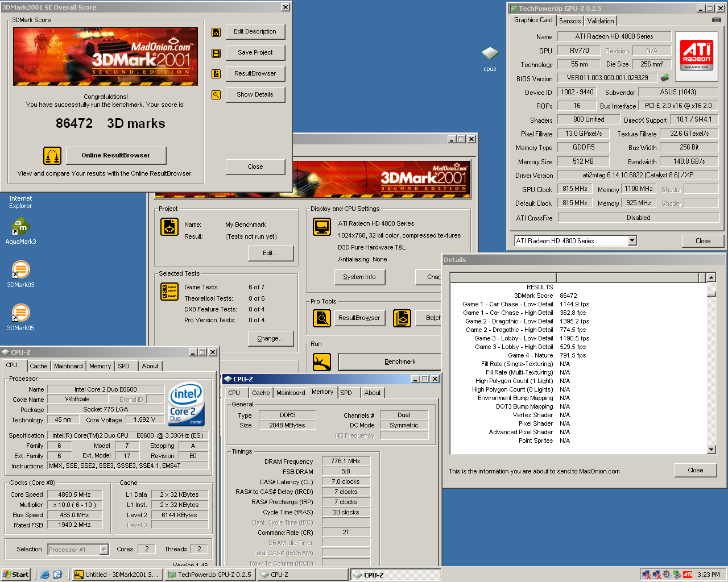The width and height of the screenshot is (728, 582).
Task: Click the Change... button under Selected Tests
Action: point(271,339)
